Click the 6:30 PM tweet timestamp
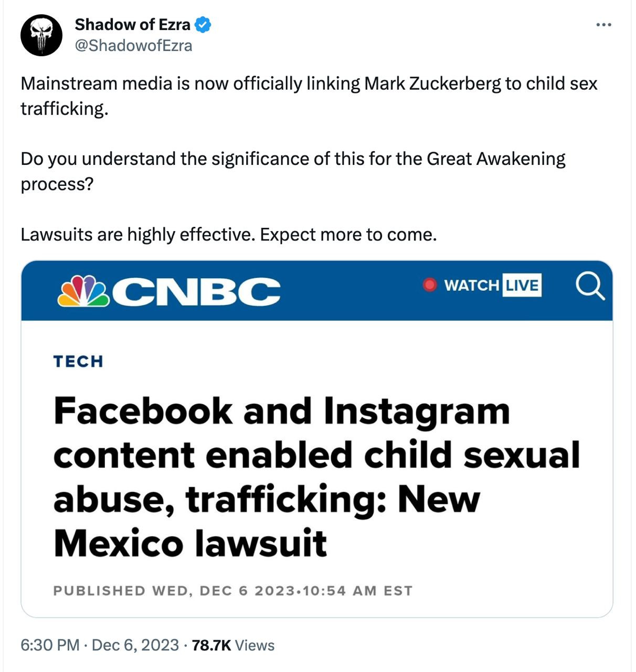The width and height of the screenshot is (636, 672). [50, 645]
